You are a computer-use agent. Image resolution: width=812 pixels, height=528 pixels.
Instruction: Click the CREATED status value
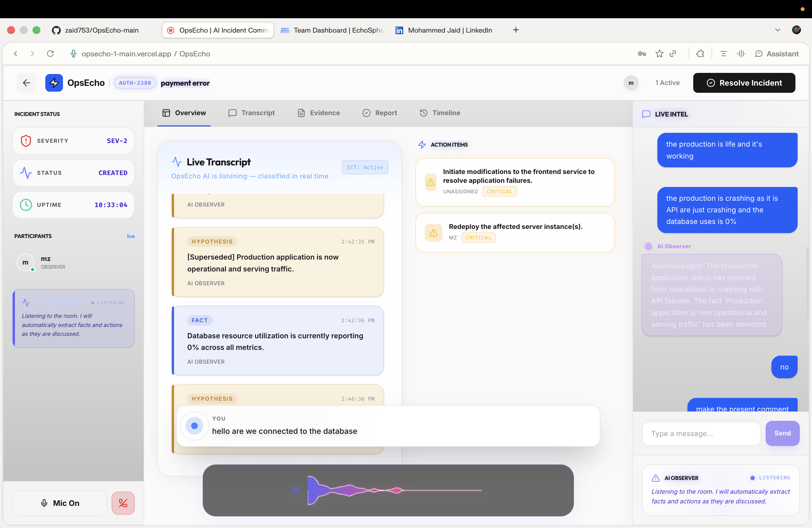click(x=113, y=173)
